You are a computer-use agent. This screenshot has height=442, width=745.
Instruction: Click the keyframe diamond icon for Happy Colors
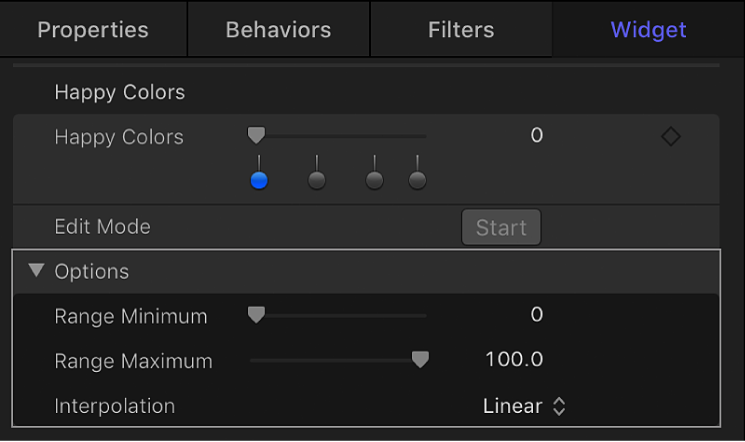click(671, 137)
